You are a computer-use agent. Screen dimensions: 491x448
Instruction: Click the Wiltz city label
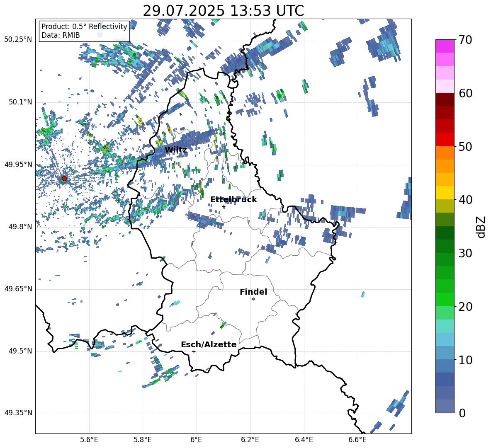176,150
